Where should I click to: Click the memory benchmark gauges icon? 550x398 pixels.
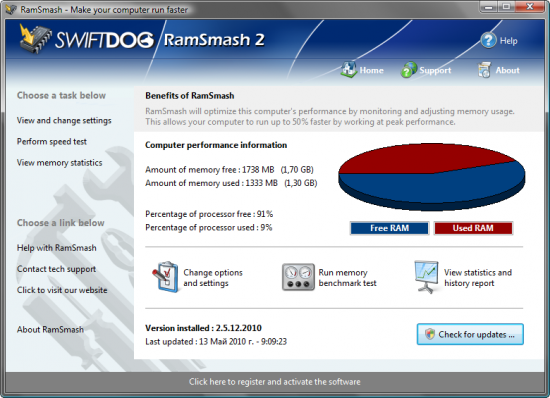tap(298, 277)
